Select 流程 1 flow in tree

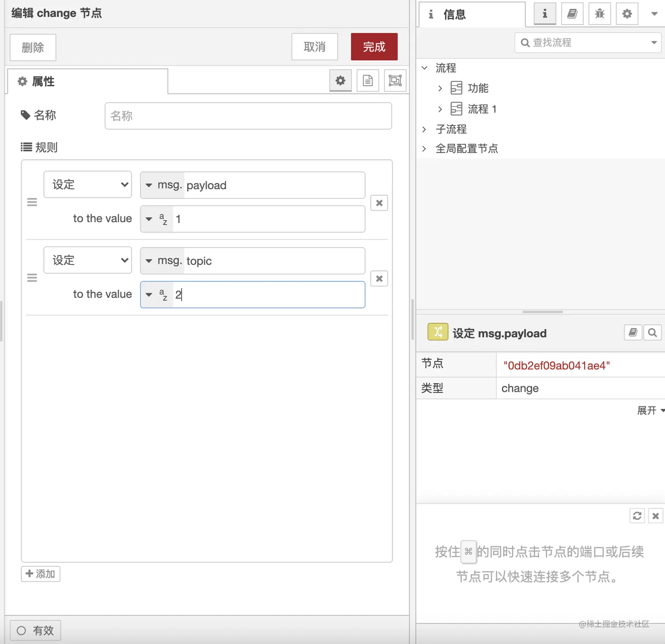(482, 109)
